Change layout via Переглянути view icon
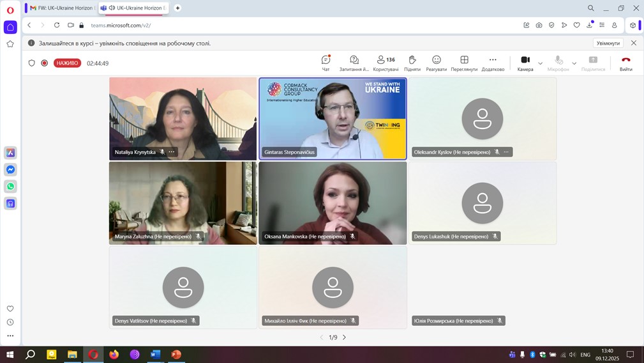644x363 pixels. click(x=464, y=63)
